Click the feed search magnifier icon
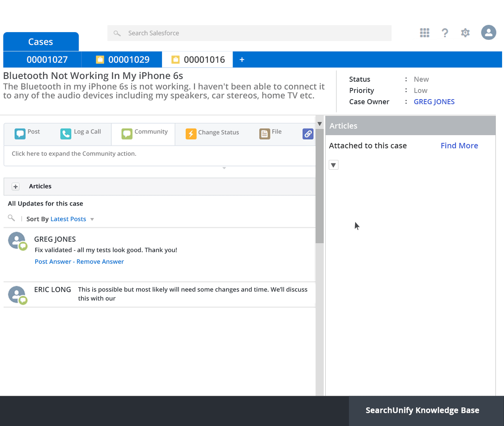The height and width of the screenshot is (426, 504). [x=11, y=218]
